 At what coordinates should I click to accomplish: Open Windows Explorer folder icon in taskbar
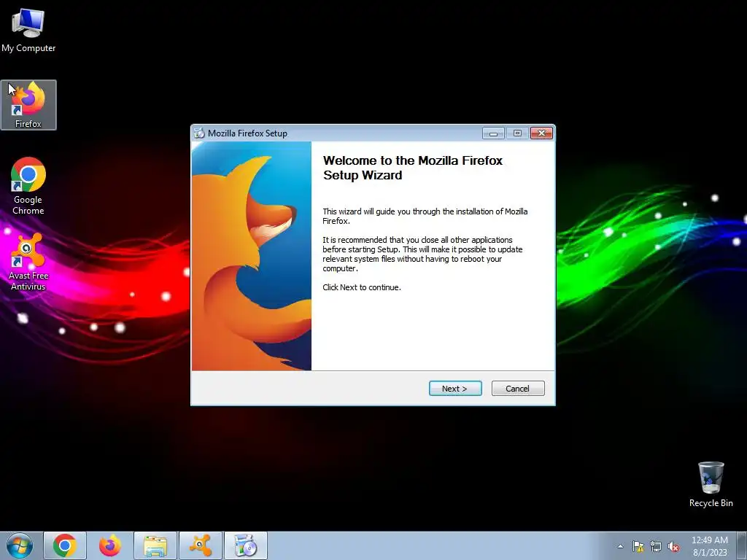pyautogui.click(x=155, y=545)
